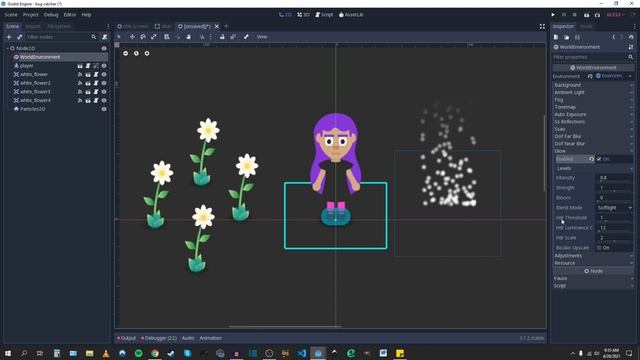Screen dimensions: 640x360
Task: Open script icon on player node
Action: [x=88, y=66]
